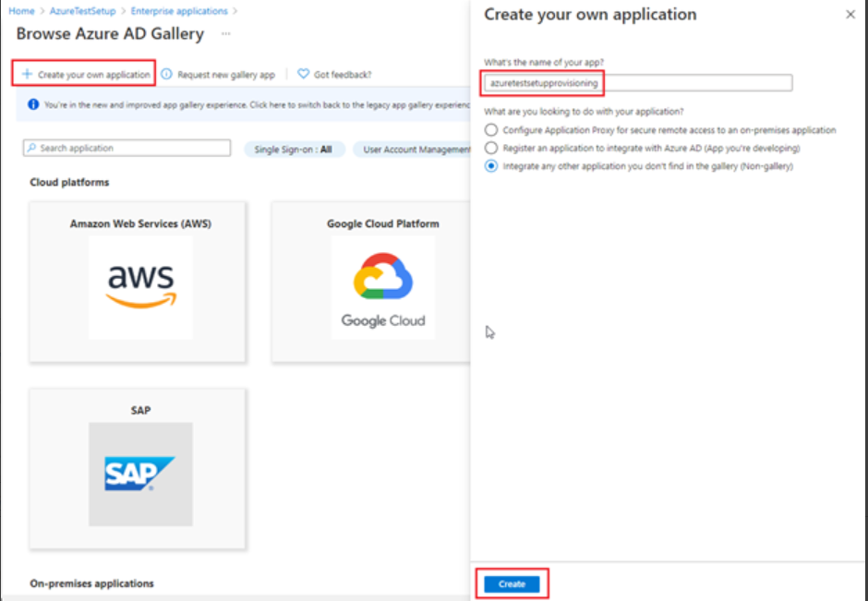Viewport: 868px width, 601px height.
Task: Open the ellipsis menu beside Browse Azure AD Gallery
Action: pos(226,34)
